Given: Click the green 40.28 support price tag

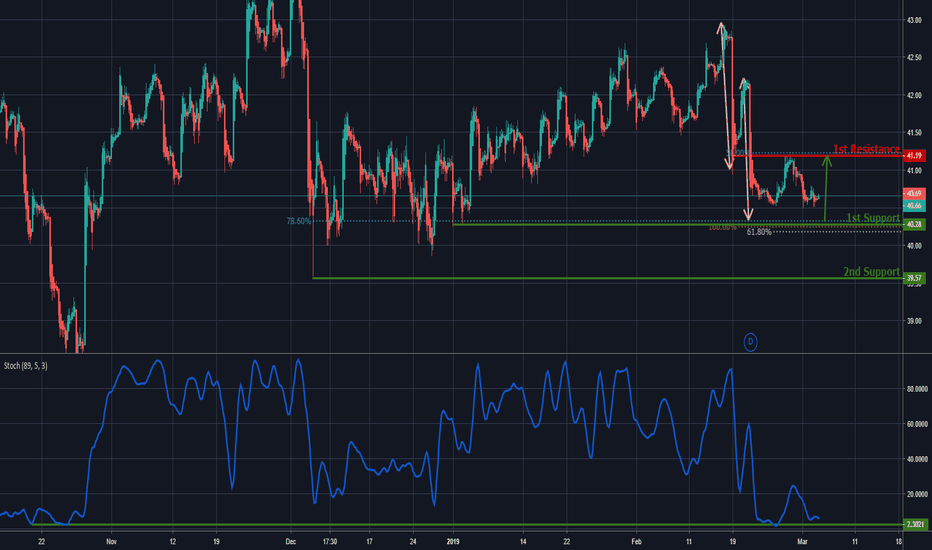Looking at the screenshot, I should tap(914, 224).
